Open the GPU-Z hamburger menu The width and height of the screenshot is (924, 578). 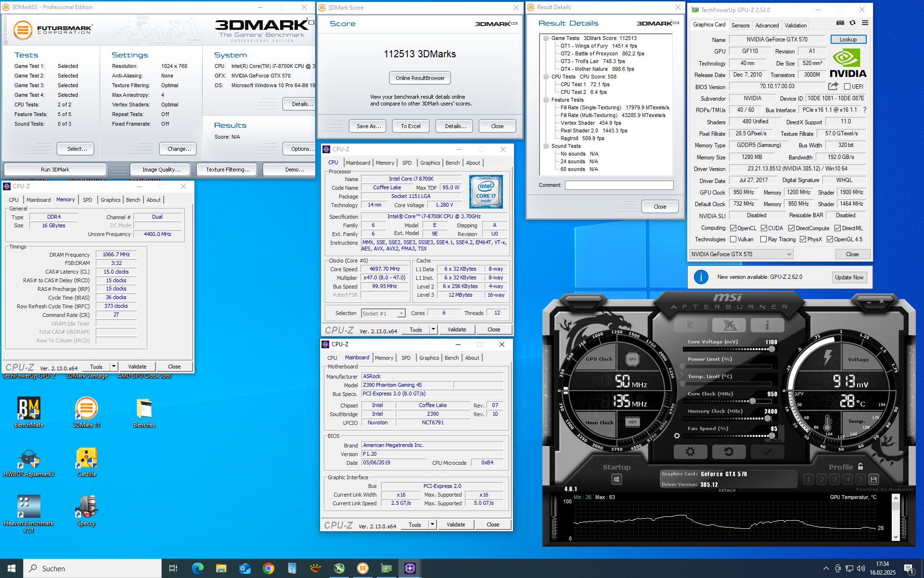(865, 23)
